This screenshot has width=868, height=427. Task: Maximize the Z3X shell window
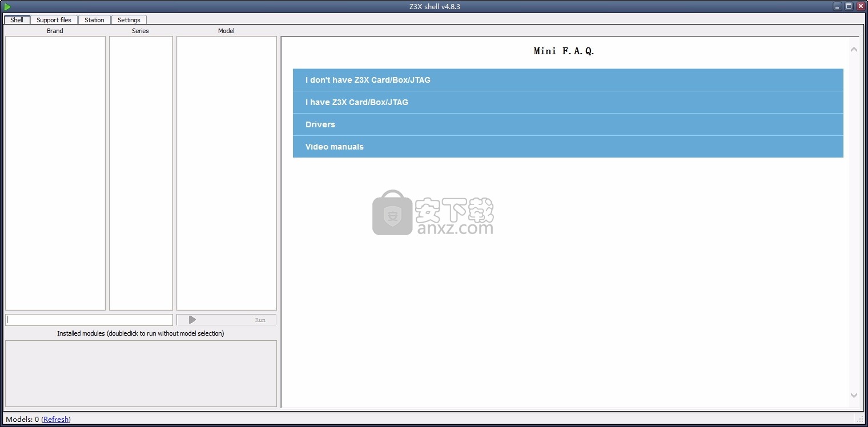point(849,6)
